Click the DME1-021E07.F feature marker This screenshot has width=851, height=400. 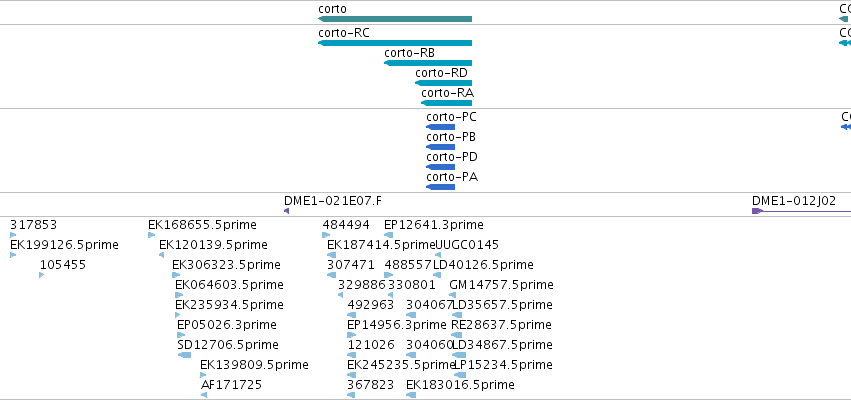tap(287, 211)
